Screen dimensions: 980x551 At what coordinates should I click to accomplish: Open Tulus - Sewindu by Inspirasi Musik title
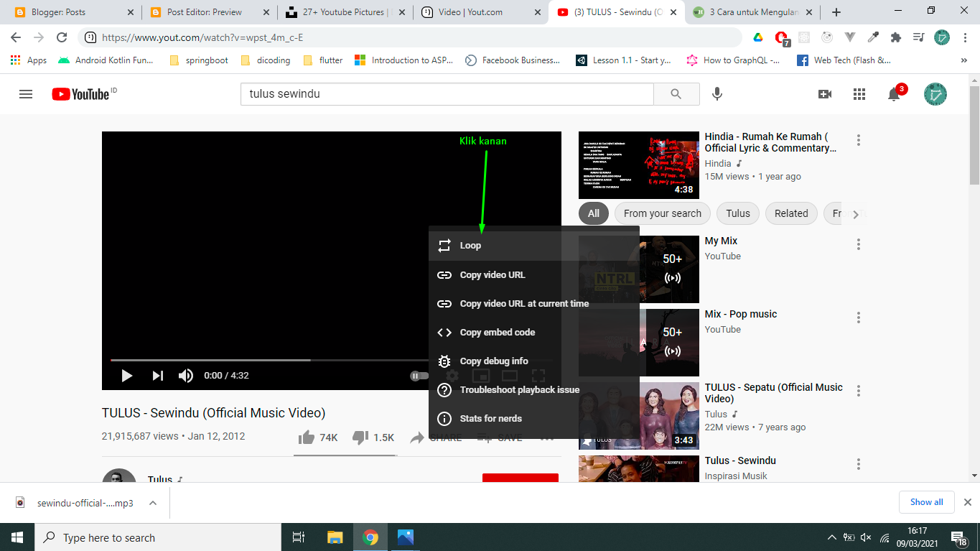740,460
